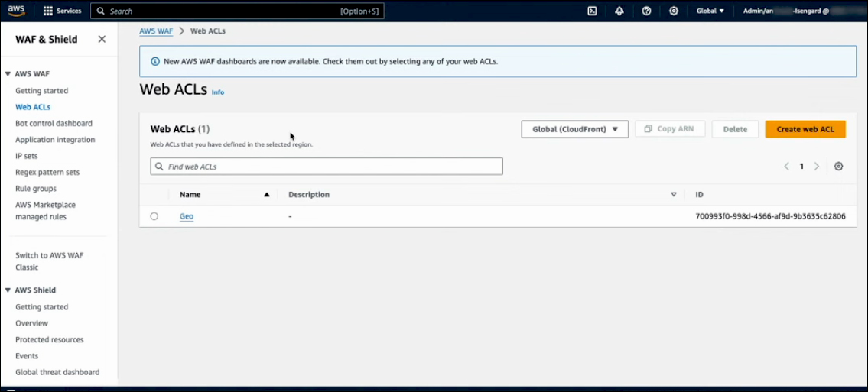Sort by the Name column header
Screen dimensions: 868x392
click(x=190, y=194)
